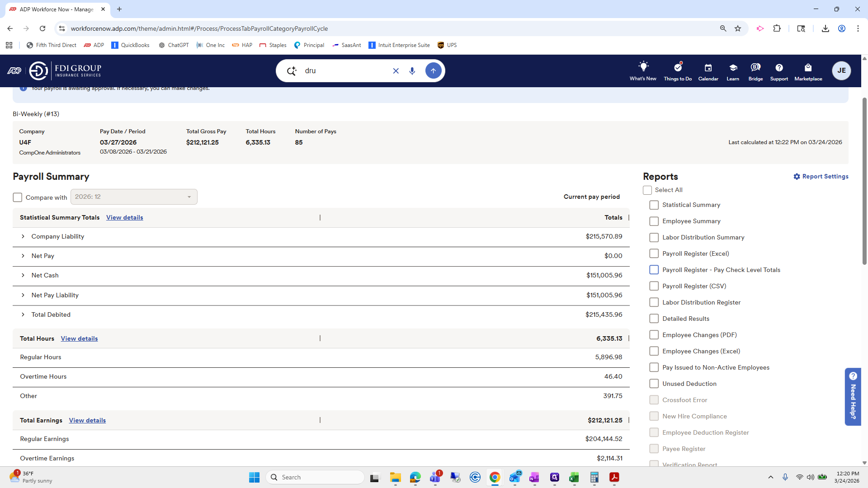Open the Learn section
The height and width of the screenshot is (488, 868).
(x=732, y=70)
